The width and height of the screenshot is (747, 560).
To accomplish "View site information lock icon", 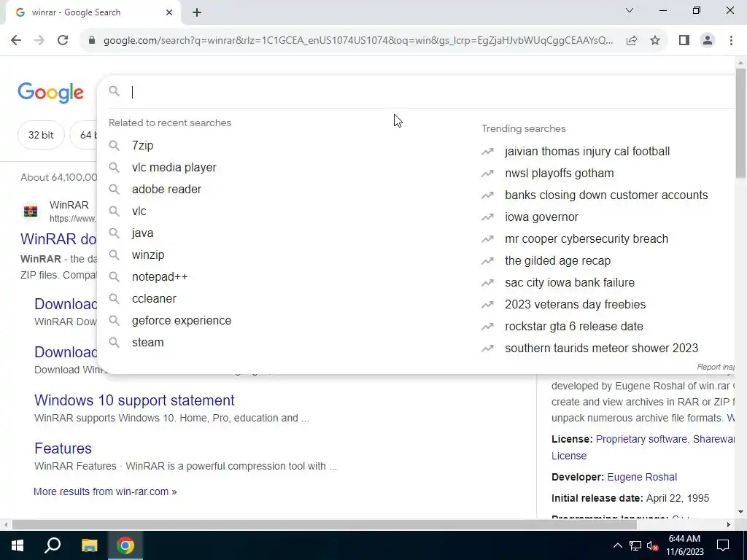I will (92, 41).
